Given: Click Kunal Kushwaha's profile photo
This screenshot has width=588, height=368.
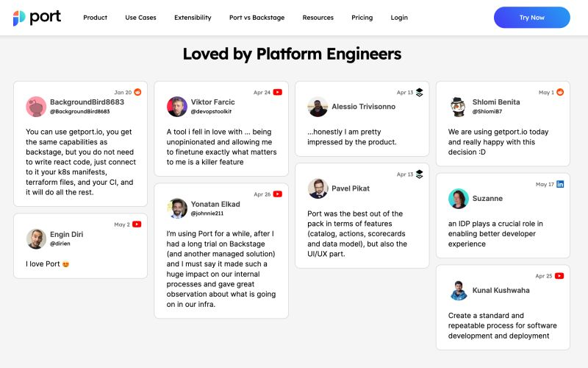Looking at the screenshot, I should click(458, 290).
